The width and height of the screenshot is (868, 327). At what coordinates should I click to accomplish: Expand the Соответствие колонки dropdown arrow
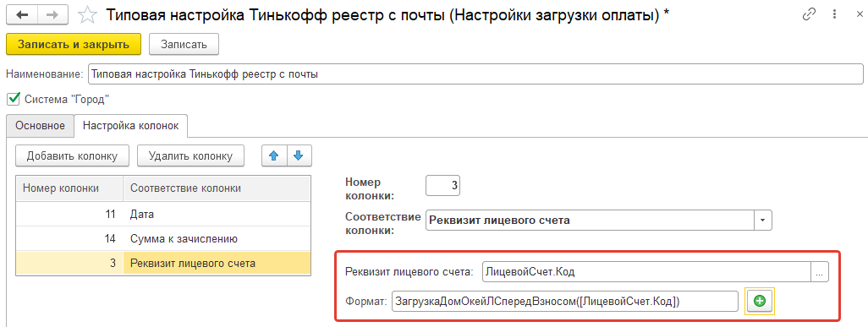762,221
